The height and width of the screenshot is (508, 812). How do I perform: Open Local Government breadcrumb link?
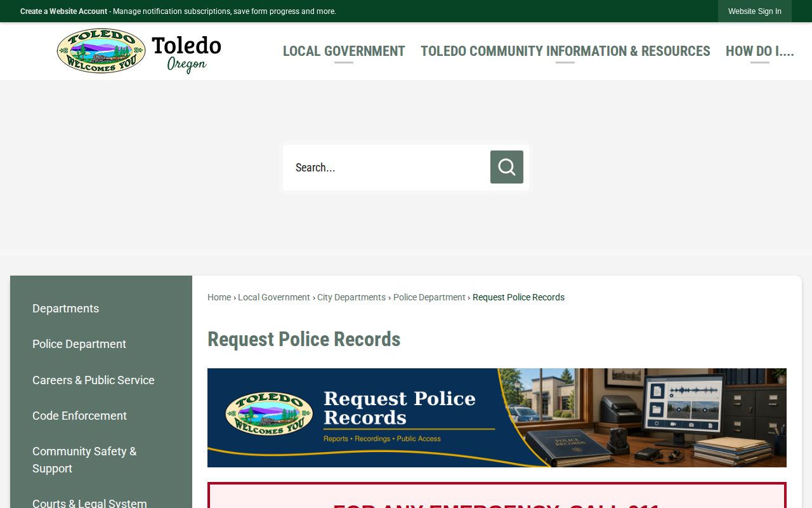coord(273,297)
